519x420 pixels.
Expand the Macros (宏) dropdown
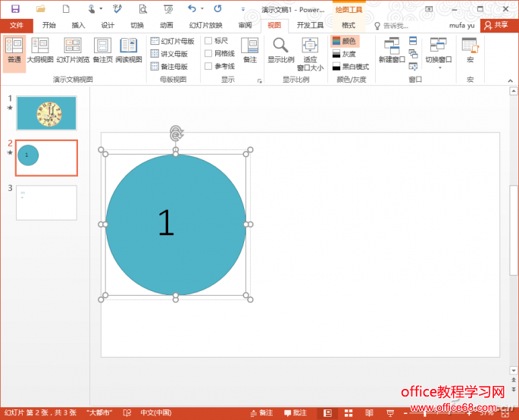coord(470,52)
